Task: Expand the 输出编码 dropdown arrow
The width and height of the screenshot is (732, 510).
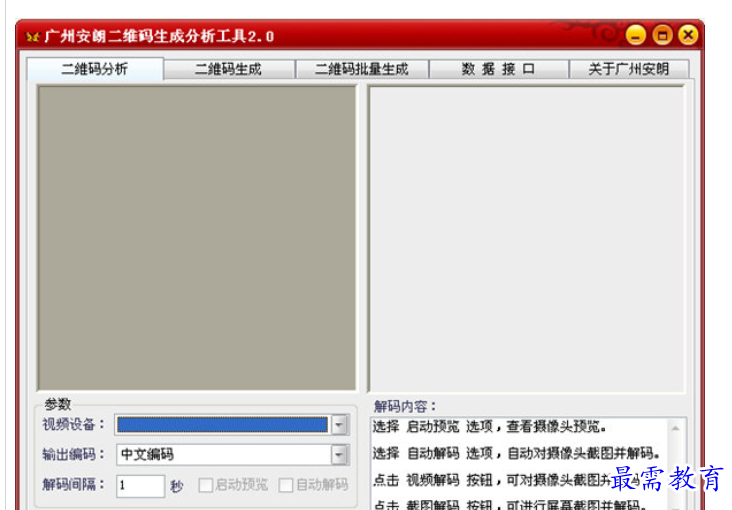Action: tap(339, 454)
